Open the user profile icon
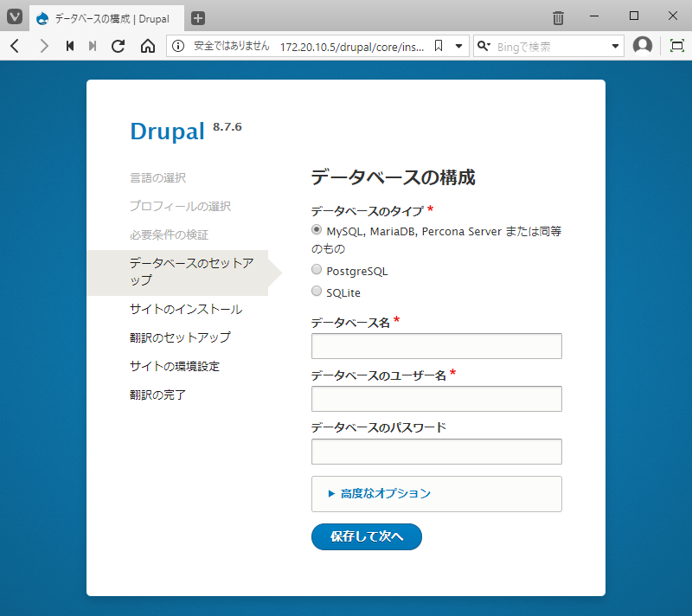 pos(643,45)
